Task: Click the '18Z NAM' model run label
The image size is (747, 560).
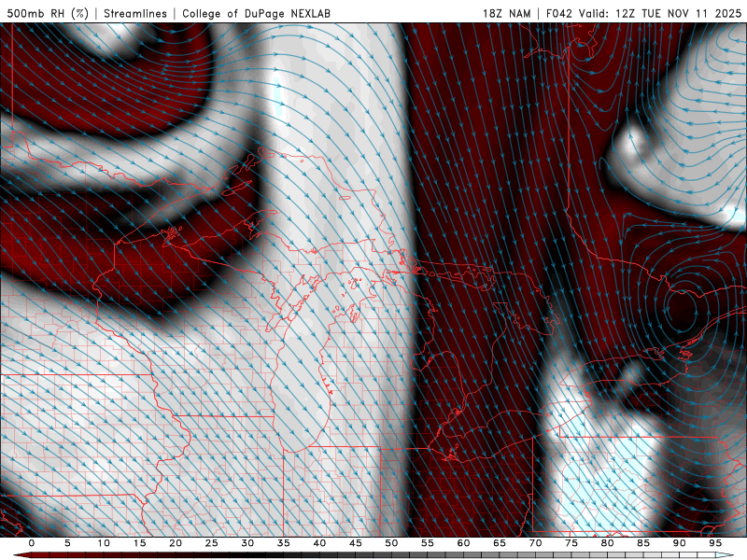Action: tap(506, 13)
